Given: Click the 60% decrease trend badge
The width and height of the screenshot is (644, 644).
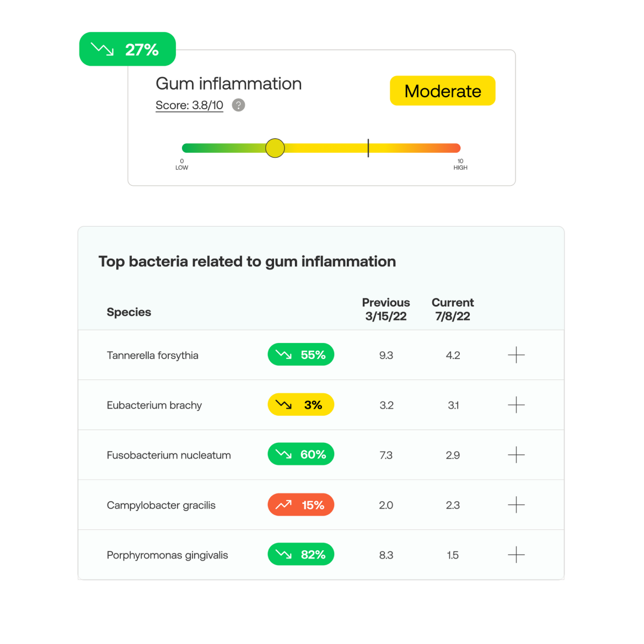Looking at the screenshot, I should pyautogui.click(x=300, y=454).
